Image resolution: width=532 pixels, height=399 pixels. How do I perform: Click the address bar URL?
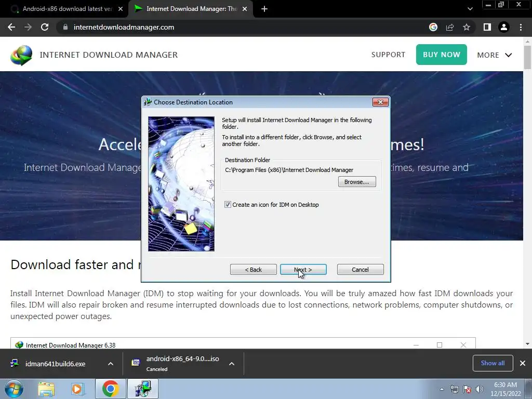[124, 27]
